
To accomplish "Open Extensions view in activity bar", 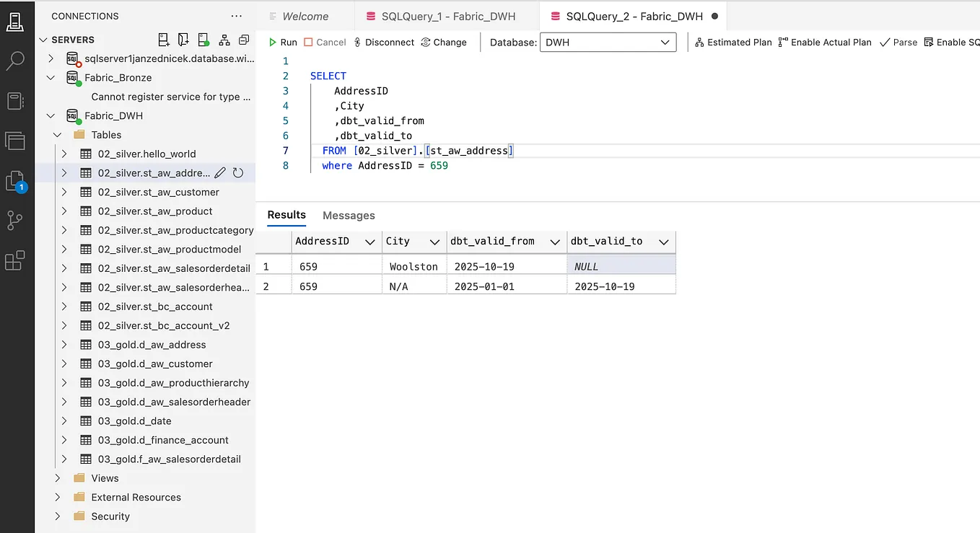I will [x=14, y=260].
